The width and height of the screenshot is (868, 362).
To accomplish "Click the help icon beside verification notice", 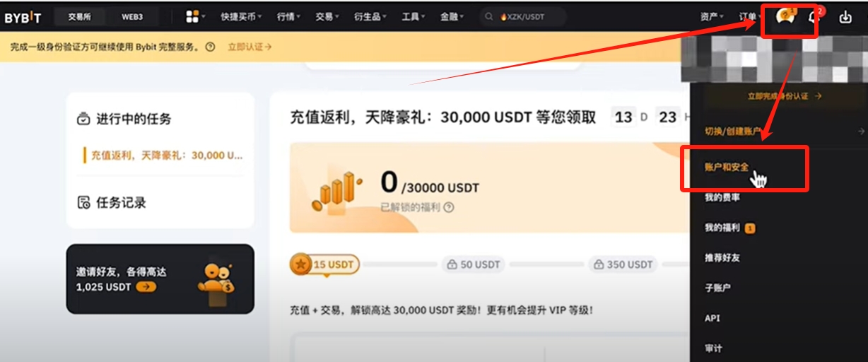I will tap(210, 47).
